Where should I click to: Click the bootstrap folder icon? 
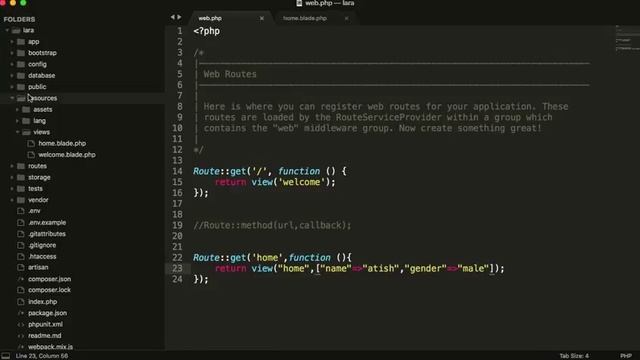(21, 53)
